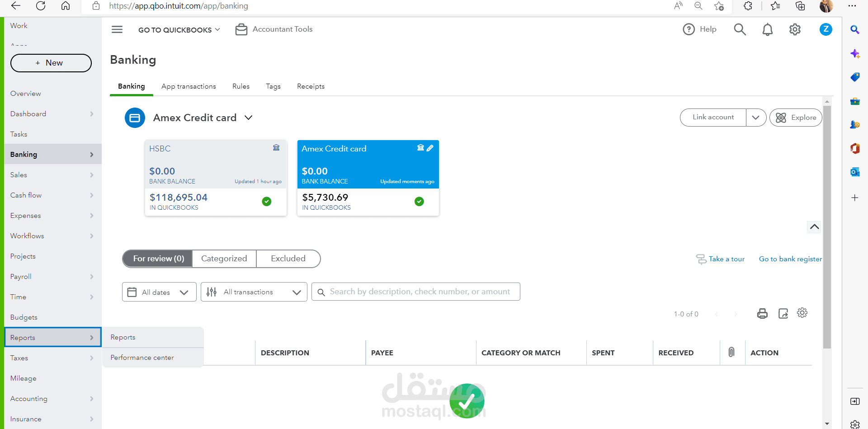Open the Link account dropdown arrow

click(x=755, y=118)
